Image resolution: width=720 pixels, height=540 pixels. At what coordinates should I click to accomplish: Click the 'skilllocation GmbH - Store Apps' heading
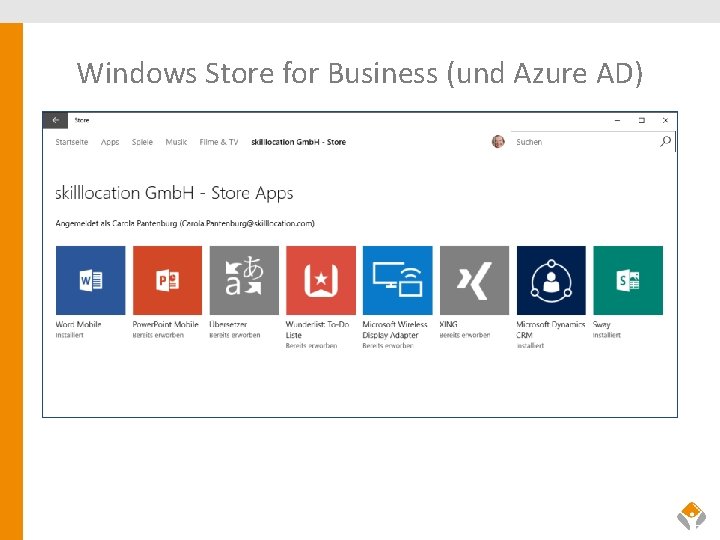pyautogui.click(x=174, y=193)
